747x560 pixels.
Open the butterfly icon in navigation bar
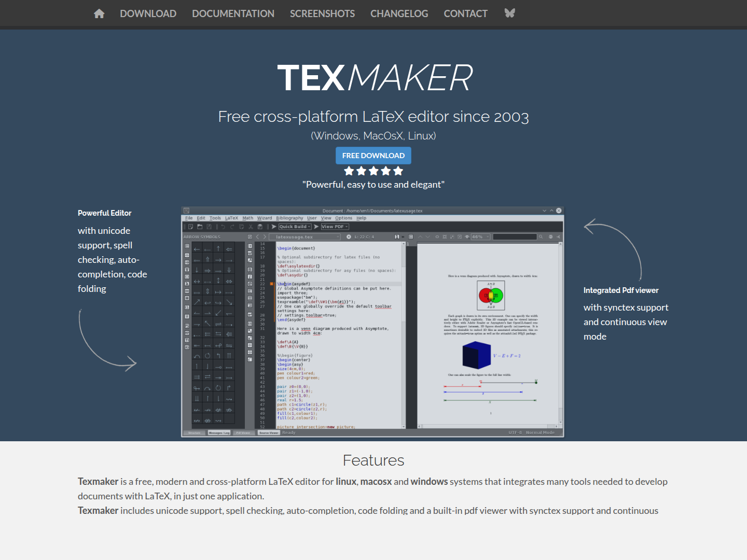coord(510,13)
